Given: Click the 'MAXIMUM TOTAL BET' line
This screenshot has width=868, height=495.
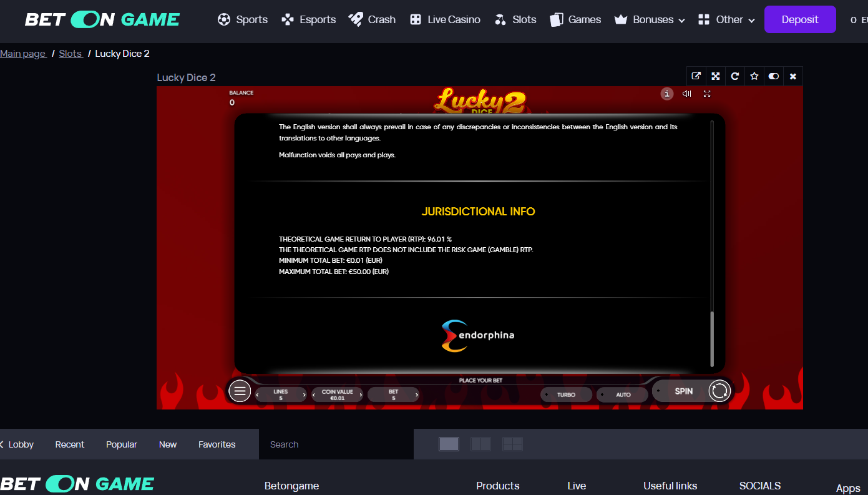Looking at the screenshot, I should coord(334,272).
